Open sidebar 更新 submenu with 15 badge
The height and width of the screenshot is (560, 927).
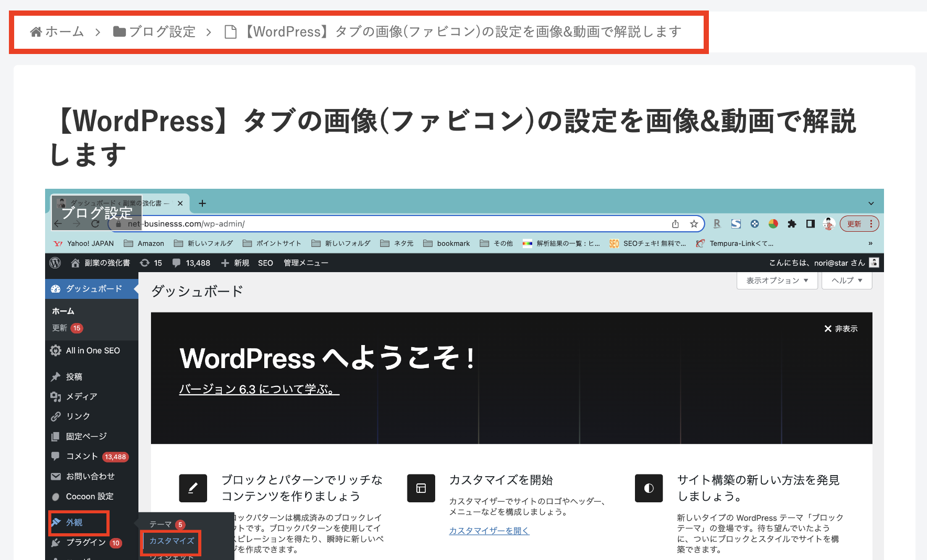tap(67, 328)
